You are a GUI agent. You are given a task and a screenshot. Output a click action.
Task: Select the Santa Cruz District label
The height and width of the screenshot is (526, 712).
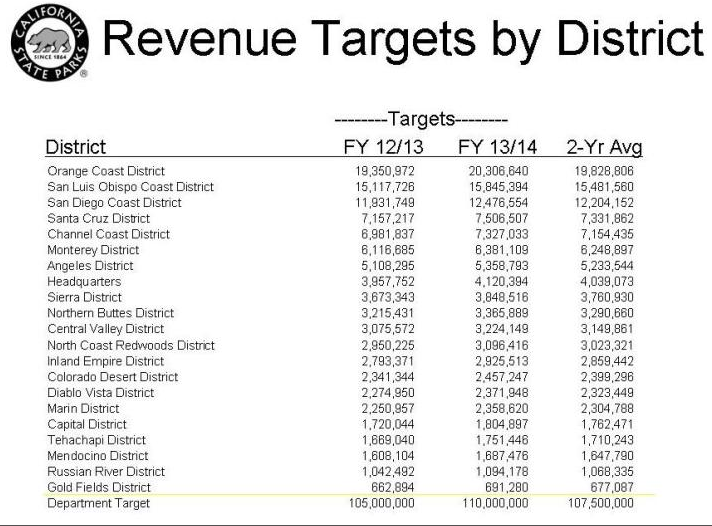(99, 218)
